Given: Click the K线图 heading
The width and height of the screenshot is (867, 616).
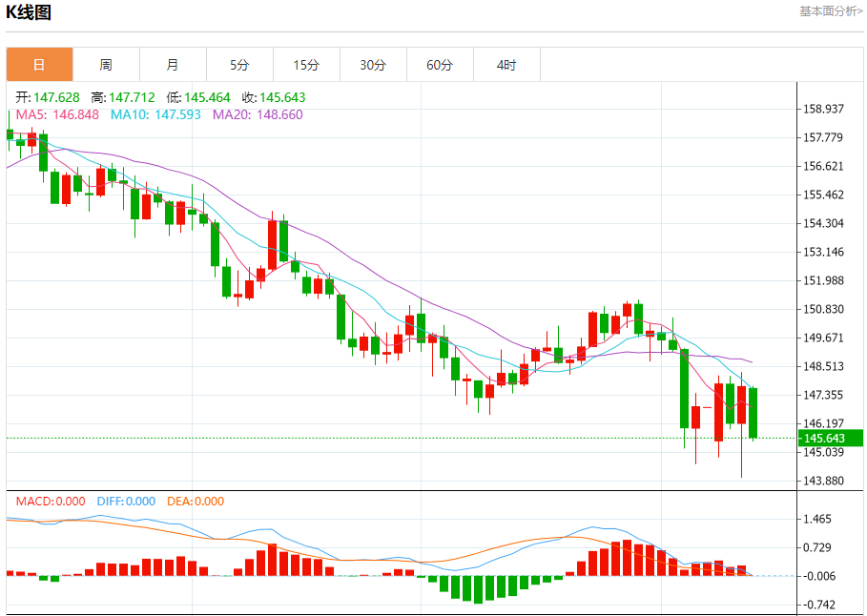Looking at the screenshot, I should click(x=29, y=12).
